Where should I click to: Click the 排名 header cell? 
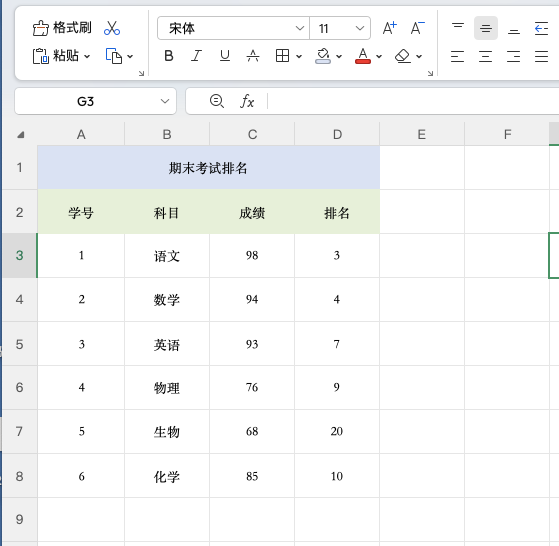pyautogui.click(x=337, y=212)
